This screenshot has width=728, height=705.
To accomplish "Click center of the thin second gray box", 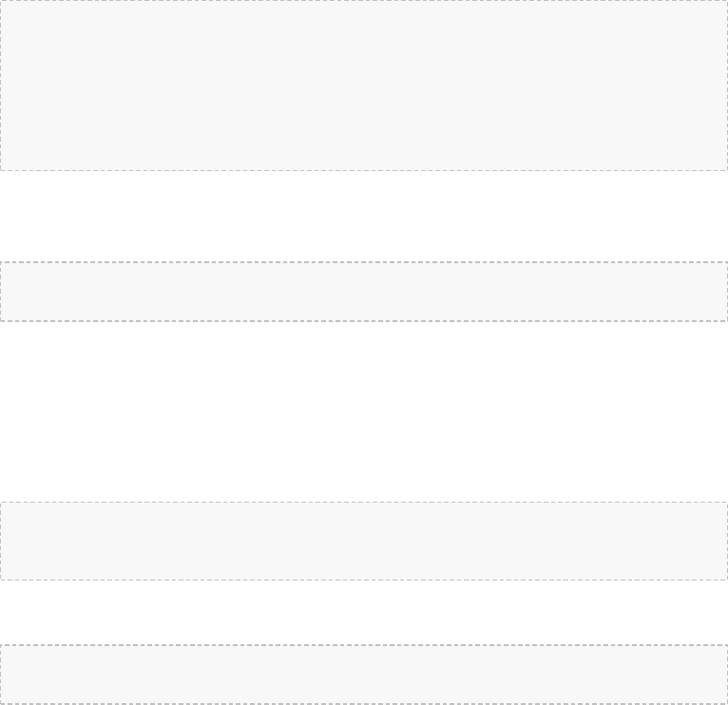I will [364, 292].
